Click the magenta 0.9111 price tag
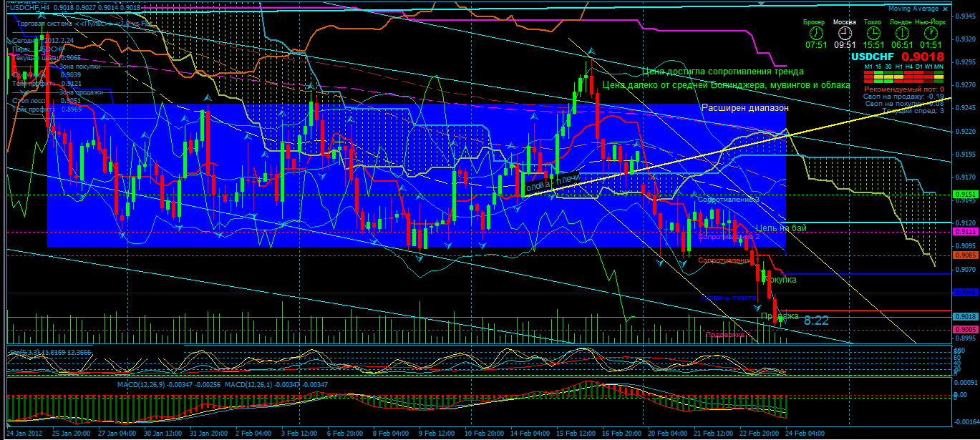Screen dimensions: 980x440 (x=966, y=232)
